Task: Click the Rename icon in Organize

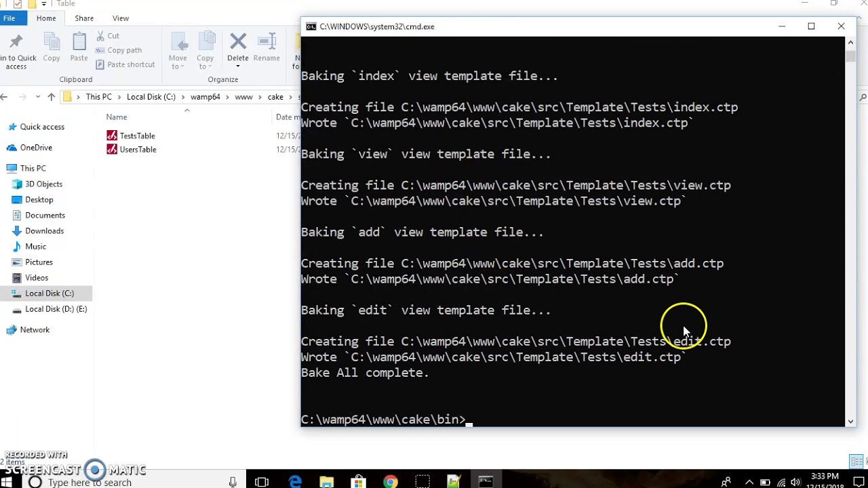Action: click(267, 41)
